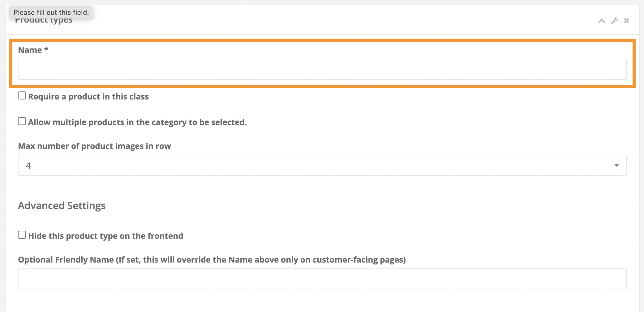The image size is (644, 312).
Task: Dismiss the "Please fill out this field" tooltip
Action: click(51, 12)
